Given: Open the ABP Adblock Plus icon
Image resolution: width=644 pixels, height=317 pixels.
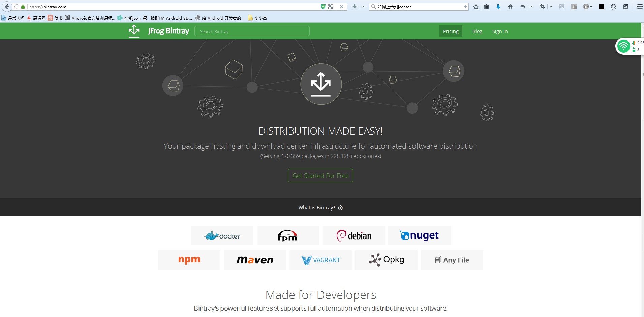Looking at the screenshot, I should point(586,7).
